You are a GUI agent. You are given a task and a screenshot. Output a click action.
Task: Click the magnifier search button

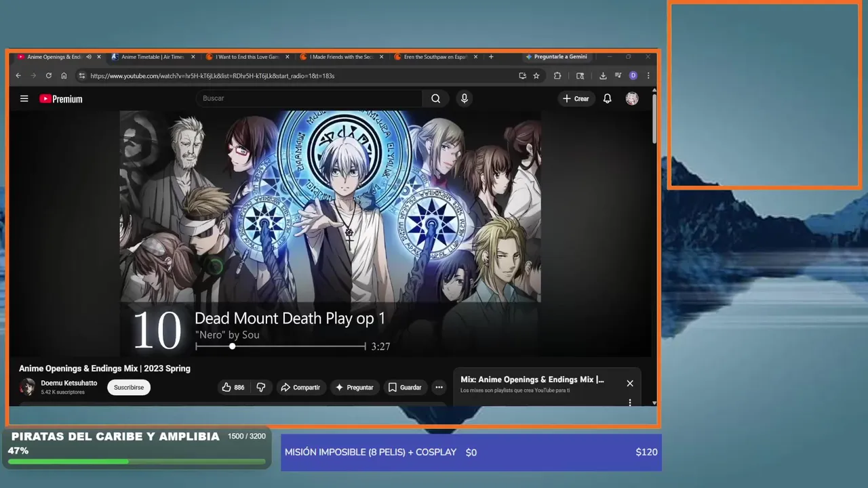click(436, 99)
